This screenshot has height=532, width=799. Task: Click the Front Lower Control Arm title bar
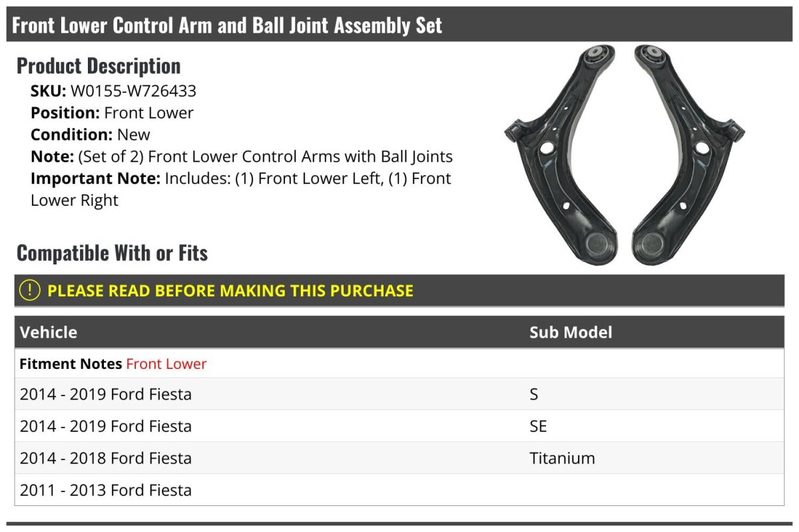tap(227, 25)
